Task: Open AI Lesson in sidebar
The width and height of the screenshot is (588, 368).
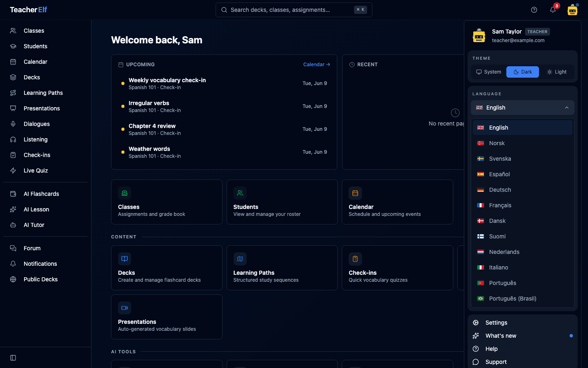Action: (x=45, y=209)
